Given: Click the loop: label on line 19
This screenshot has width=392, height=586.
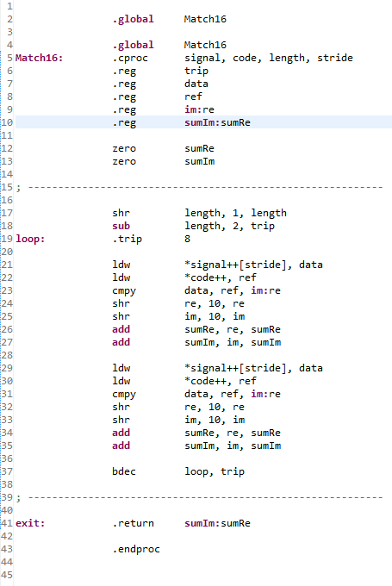Looking at the screenshot, I should (30, 239).
